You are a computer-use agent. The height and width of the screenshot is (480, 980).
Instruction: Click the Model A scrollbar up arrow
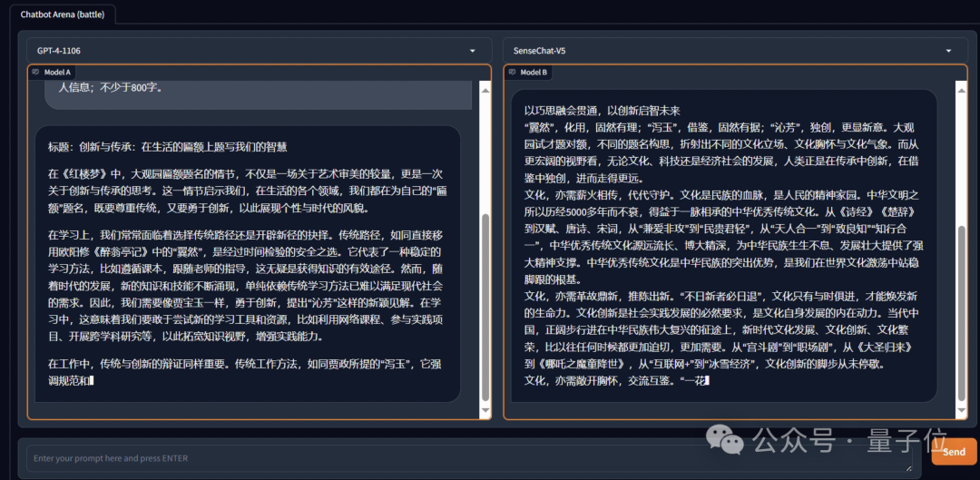point(485,88)
